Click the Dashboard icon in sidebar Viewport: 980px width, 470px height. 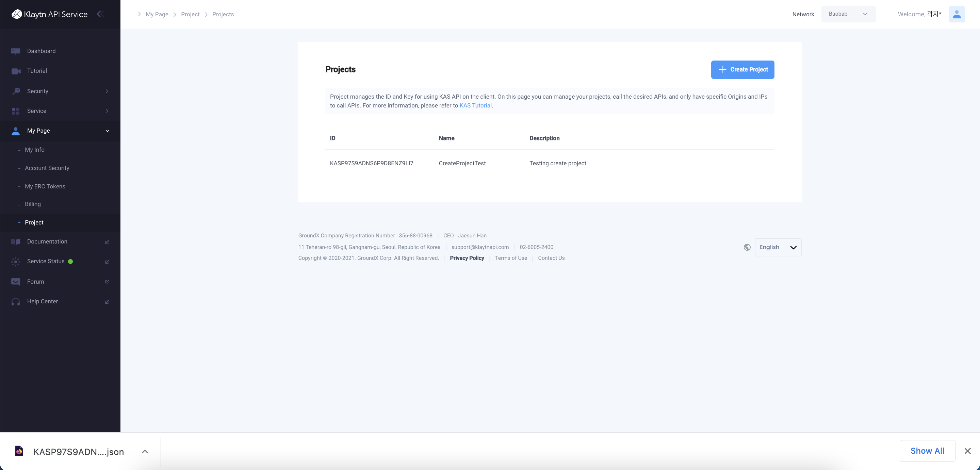pos(16,51)
